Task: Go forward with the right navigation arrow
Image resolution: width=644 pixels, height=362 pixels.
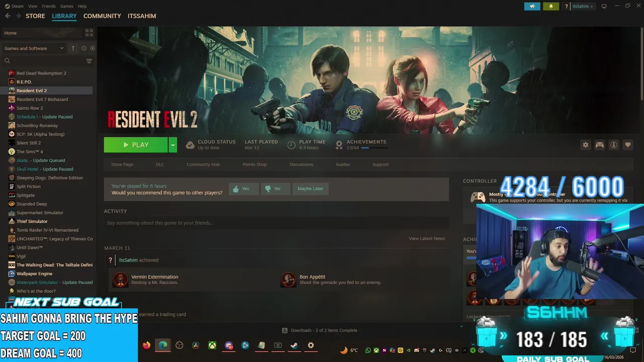Action: tap(18, 16)
